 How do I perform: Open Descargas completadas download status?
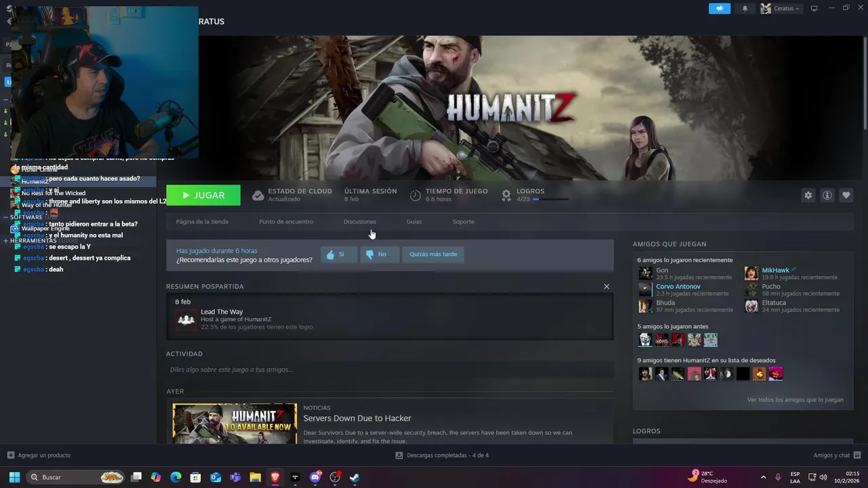point(442,455)
